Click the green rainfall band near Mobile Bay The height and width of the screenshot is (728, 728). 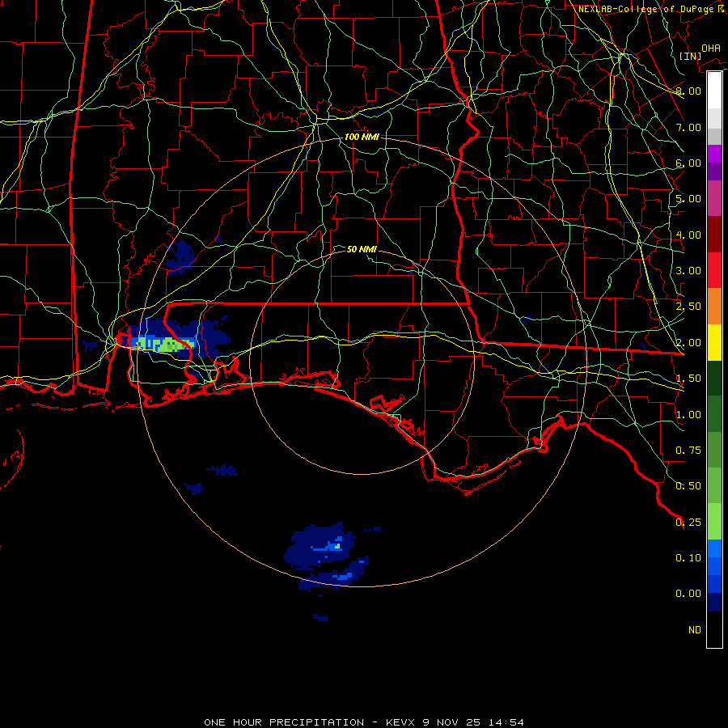coord(165,345)
